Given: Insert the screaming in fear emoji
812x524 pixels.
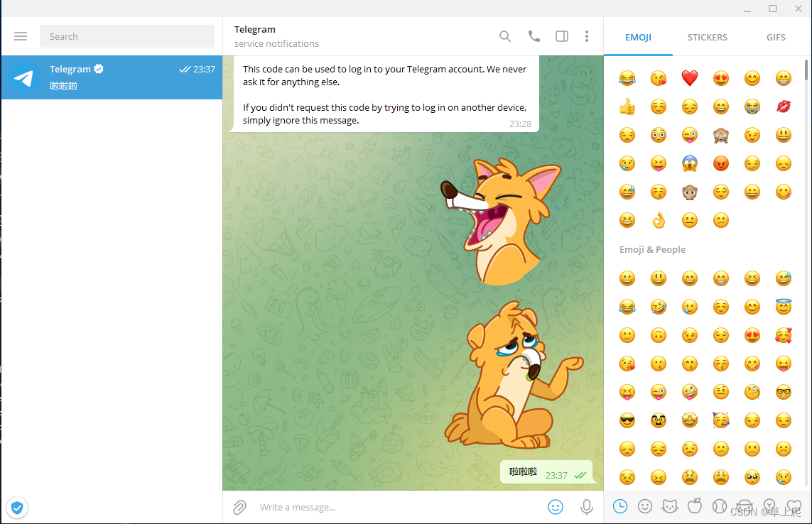Looking at the screenshot, I should pyautogui.click(x=690, y=163).
